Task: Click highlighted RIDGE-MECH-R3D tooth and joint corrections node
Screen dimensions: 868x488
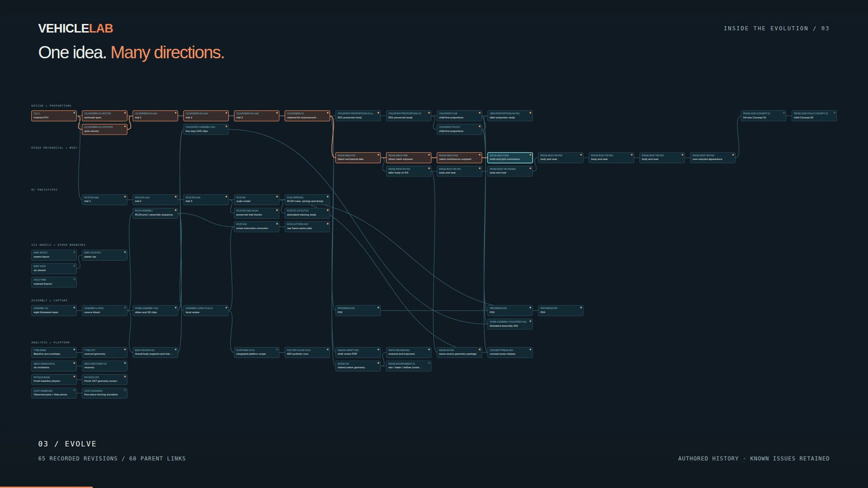Action: [x=509, y=158]
